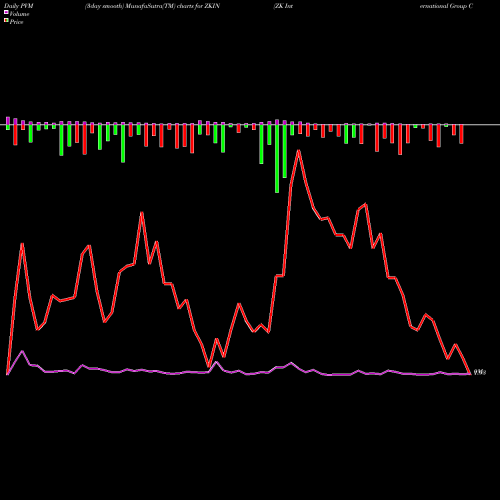Click the Volume legend color swatch

click(6, 13)
